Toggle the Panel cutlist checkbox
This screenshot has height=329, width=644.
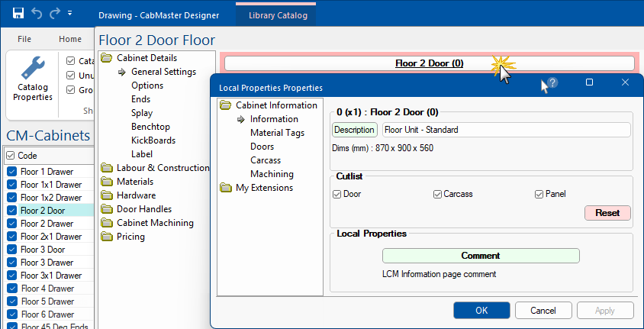pyautogui.click(x=539, y=194)
